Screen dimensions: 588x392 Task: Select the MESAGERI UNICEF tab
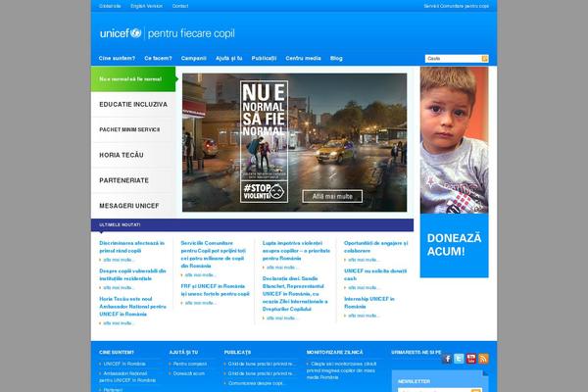[133, 206]
